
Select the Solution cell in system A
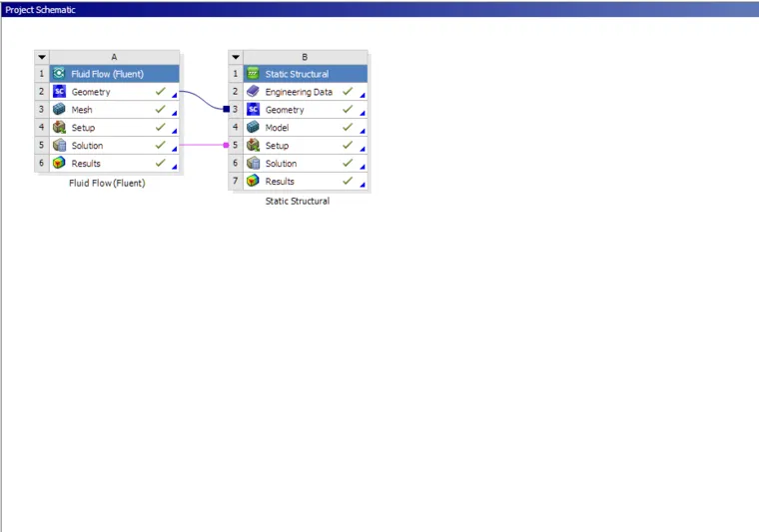(114, 145)
